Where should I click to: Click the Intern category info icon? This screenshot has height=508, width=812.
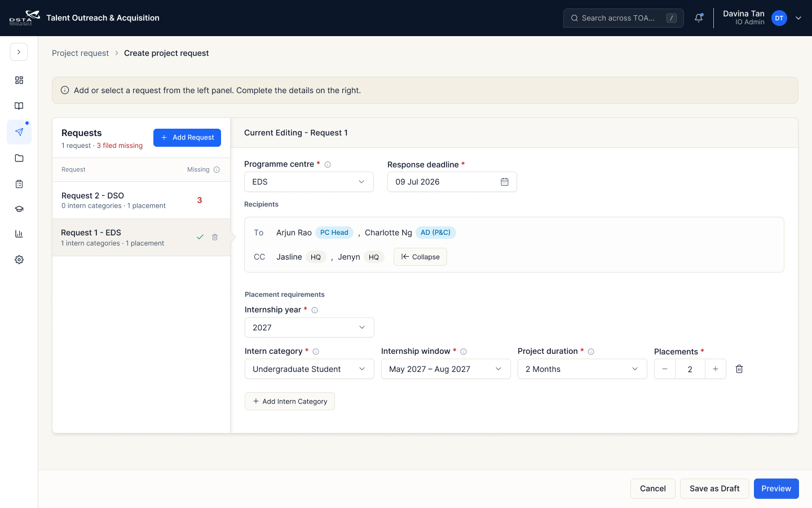tap(316, 352)
